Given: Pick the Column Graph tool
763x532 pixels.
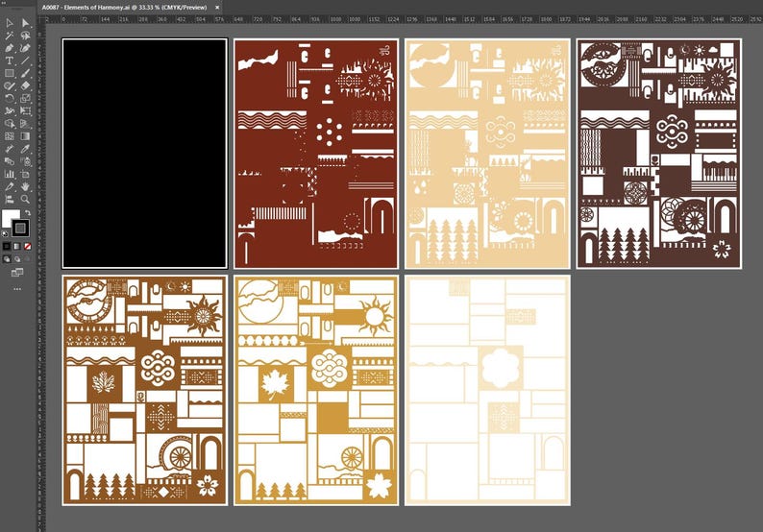Looking at the screenshot, I should 10,174.
